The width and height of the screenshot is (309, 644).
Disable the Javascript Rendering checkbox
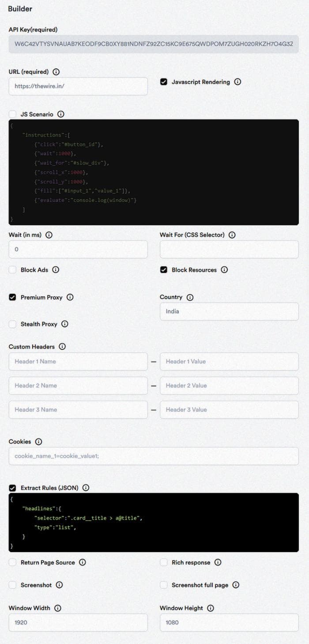tap(164, 82)
